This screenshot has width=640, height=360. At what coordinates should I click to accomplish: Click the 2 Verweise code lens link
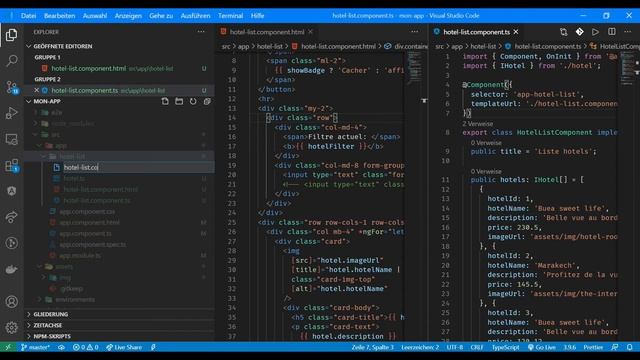point(478,124)
